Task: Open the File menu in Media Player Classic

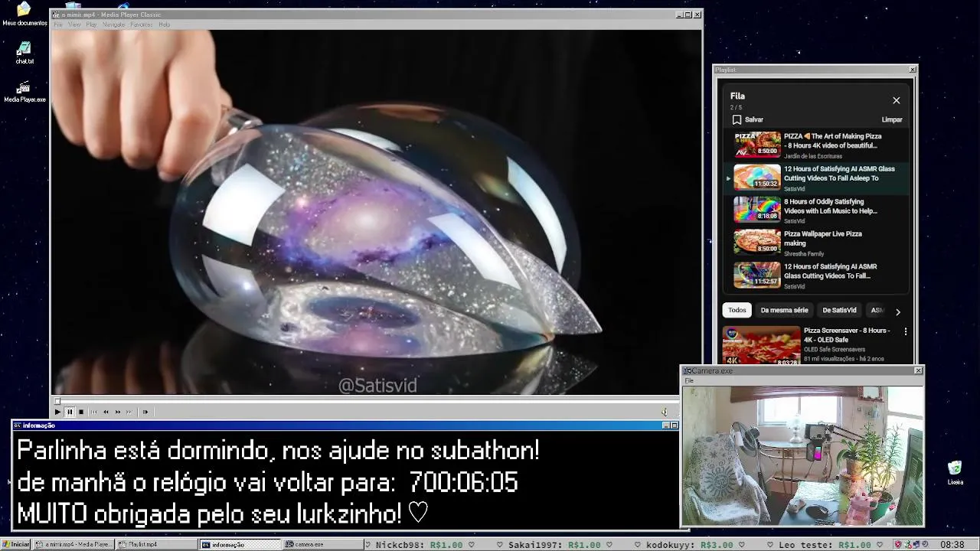Action: [x=58, y=24]
